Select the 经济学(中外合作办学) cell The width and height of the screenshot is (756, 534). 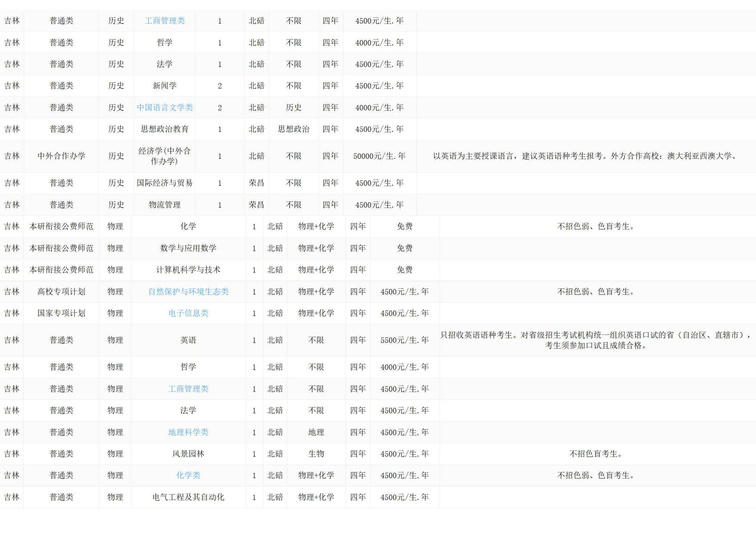point(165,156)
